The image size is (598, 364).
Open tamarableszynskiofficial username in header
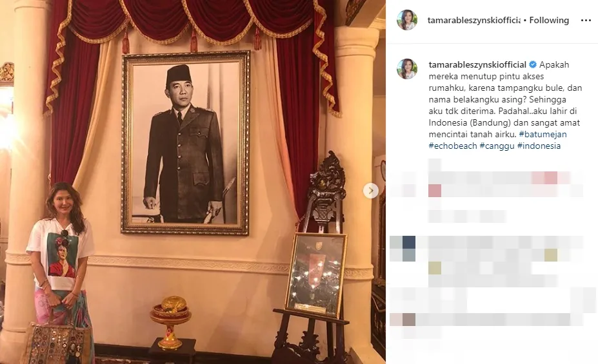(473, 20)
